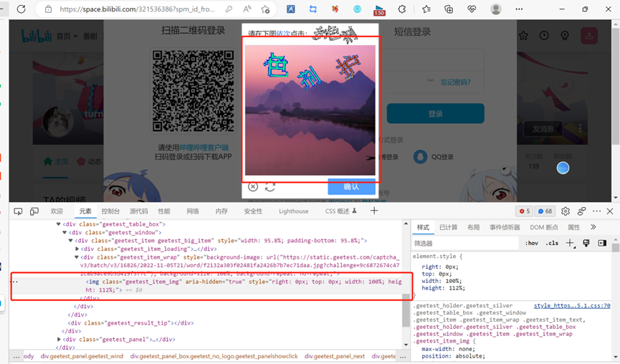The width and height of the screenshot is (620, 364).
Task: Click the issues badge showing 68
Action: tap(545, 211)
